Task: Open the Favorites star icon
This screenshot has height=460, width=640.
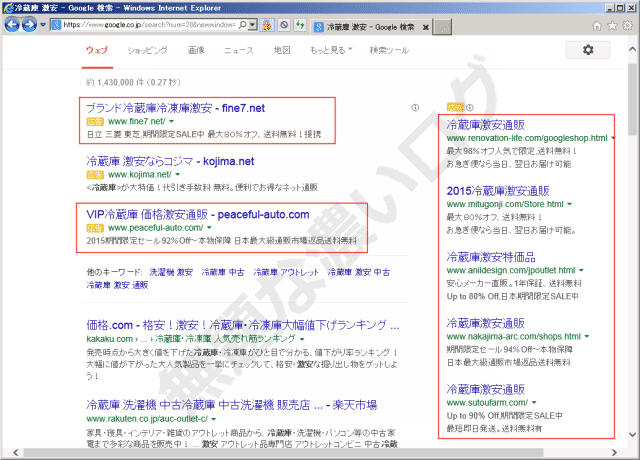Action: point(613,26)
